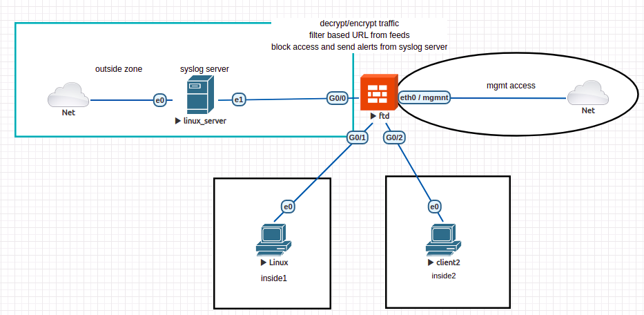
Task: Select the ftd firewall node icon
Action: coord(379,93)
